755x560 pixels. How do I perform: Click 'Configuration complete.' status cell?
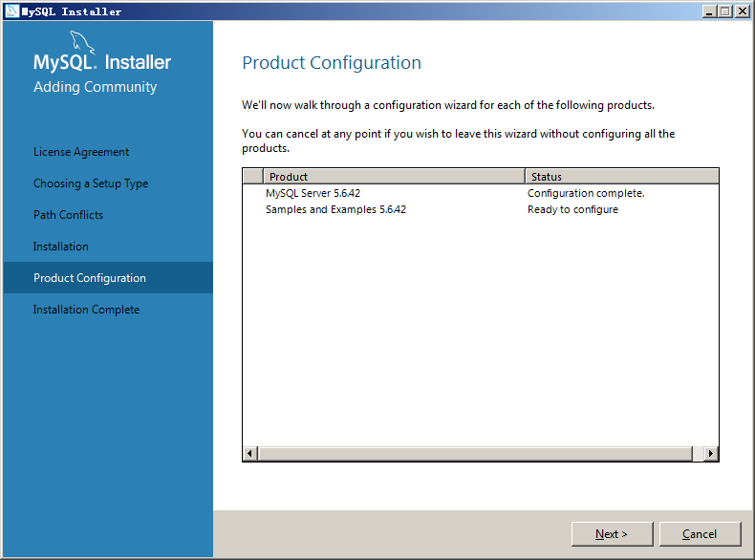(x=586, y=193)
